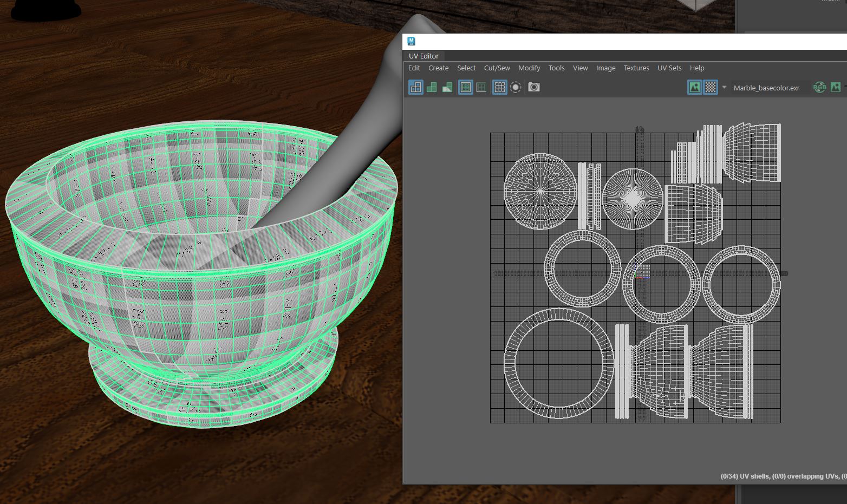Click the RGB channels display icon
Image resolution: width=847 pixels, height=504 pixels.
point(819,87)
